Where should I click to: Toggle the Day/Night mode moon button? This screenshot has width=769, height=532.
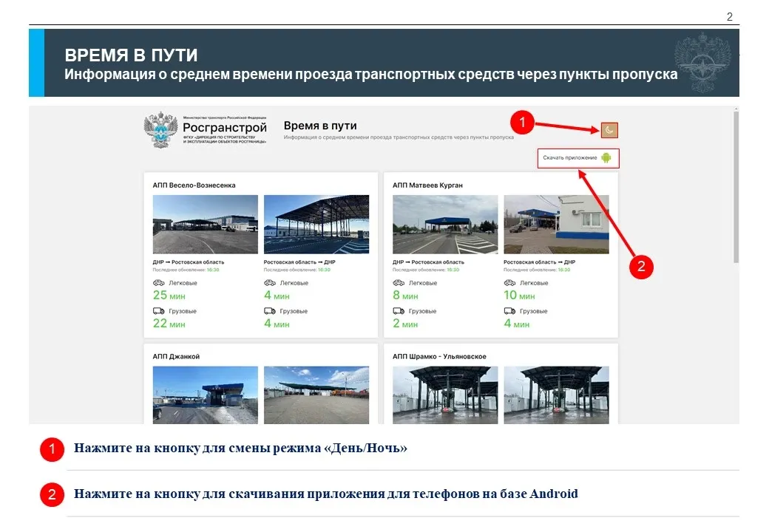pos(609,130)
